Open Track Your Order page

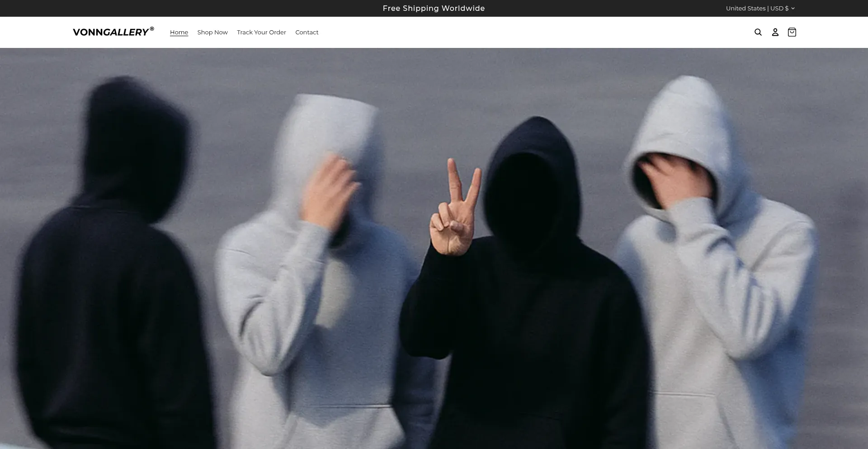click(261, 32)
